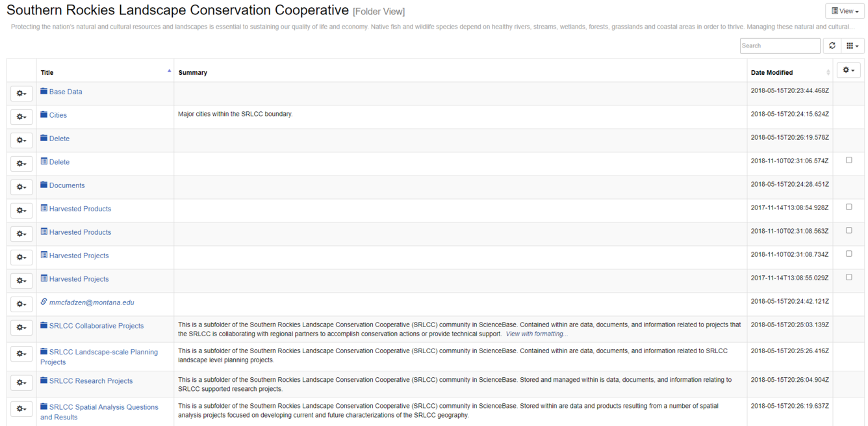Click the summary 'Major cities within the SRLCC boundary.'
868x426 pixels.
click(235, 114)
